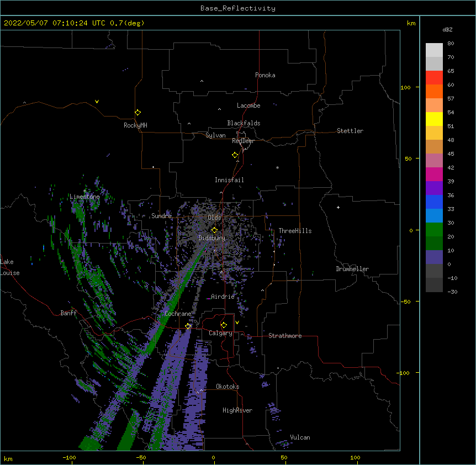
Task: Click the Strathmore city label
Action: (285, 336)
